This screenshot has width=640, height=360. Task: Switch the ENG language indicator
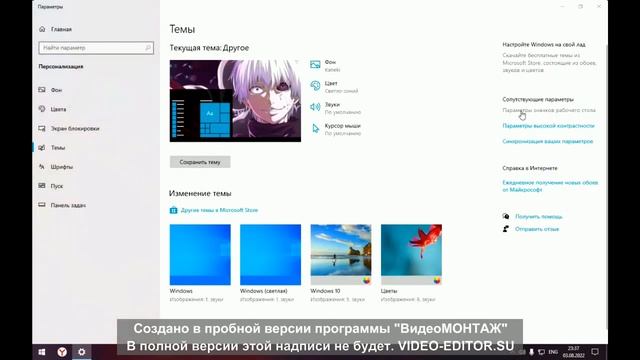553,352
